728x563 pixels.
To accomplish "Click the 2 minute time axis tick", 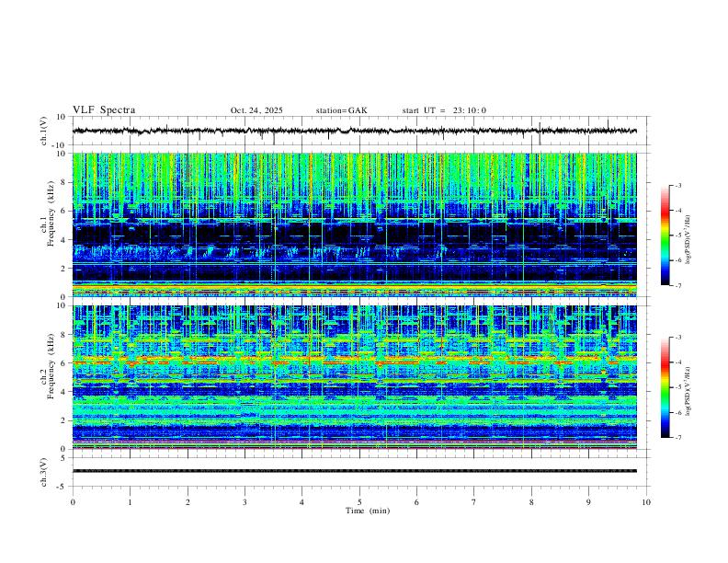I will [188, 502].
